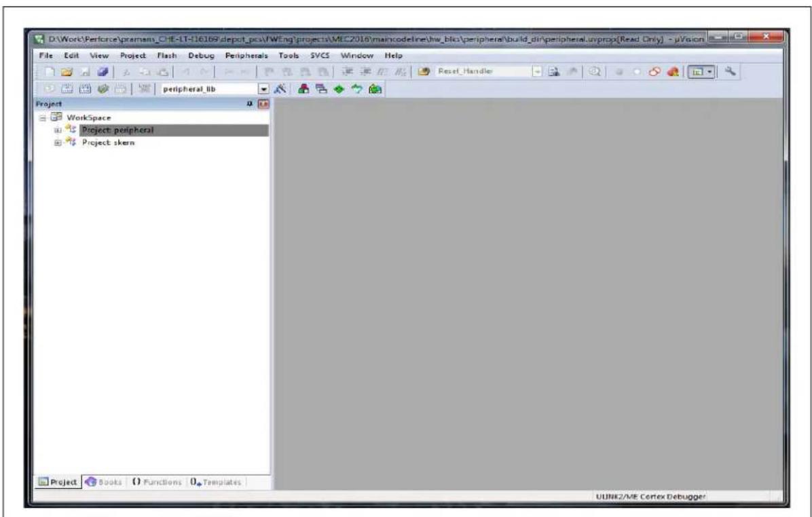Click the green arrow Select Software Packs icon

[x=357, y=89]
